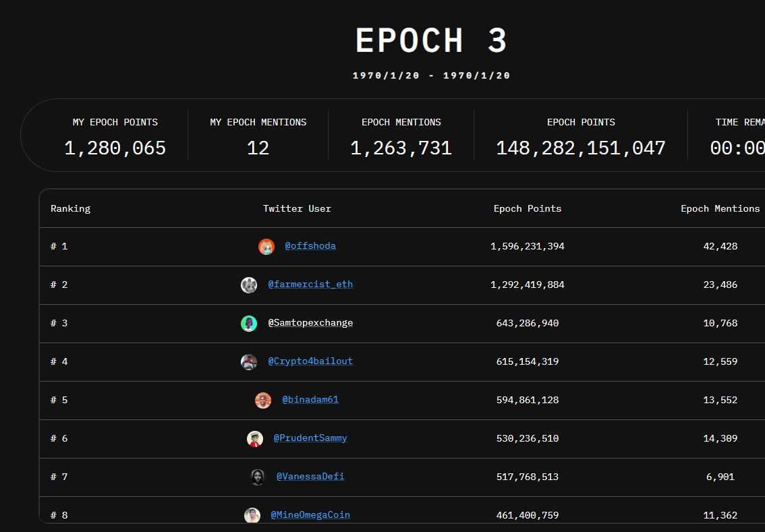Viewport: 765px width, 532px height.
Task: Open the @offshoda Twitter profile link
Action: [x=310, y=245]
